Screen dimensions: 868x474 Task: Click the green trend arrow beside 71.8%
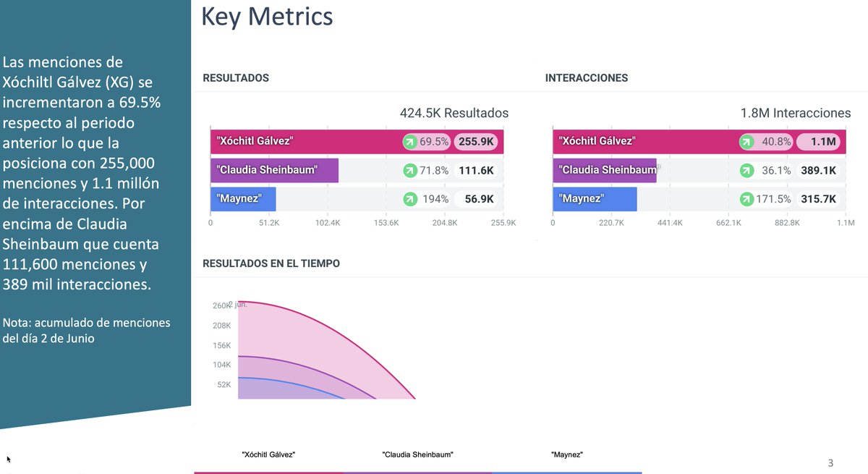tap(410, 171)
